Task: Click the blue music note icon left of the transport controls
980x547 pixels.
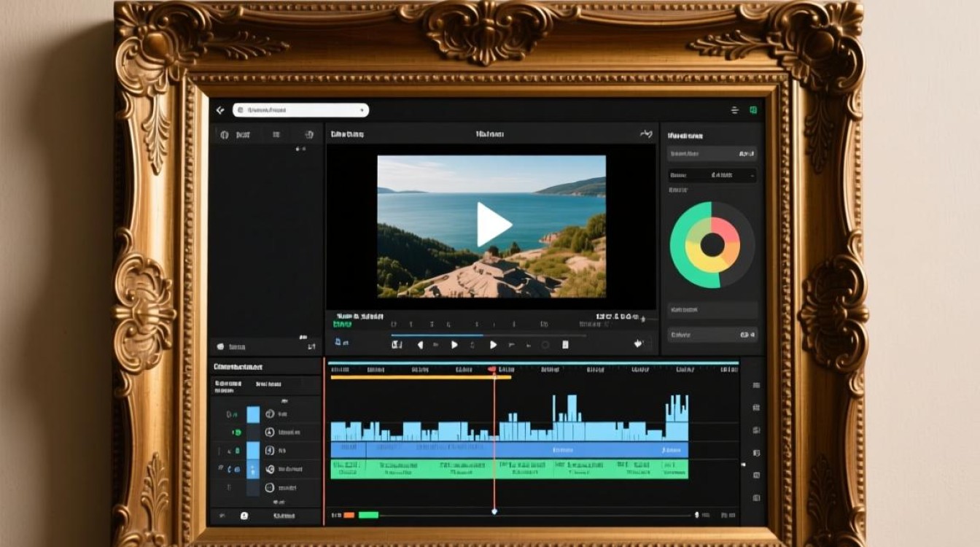Action: point(338,342)
